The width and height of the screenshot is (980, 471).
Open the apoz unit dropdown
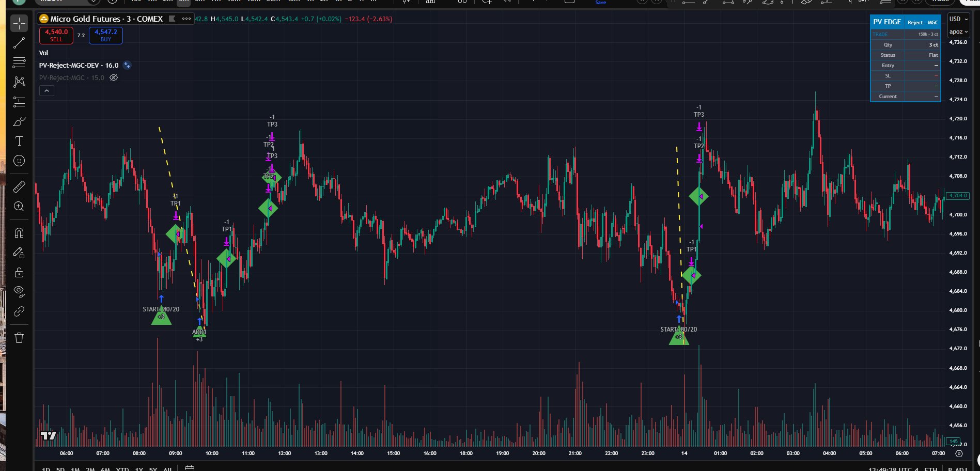tap(958, 32)
